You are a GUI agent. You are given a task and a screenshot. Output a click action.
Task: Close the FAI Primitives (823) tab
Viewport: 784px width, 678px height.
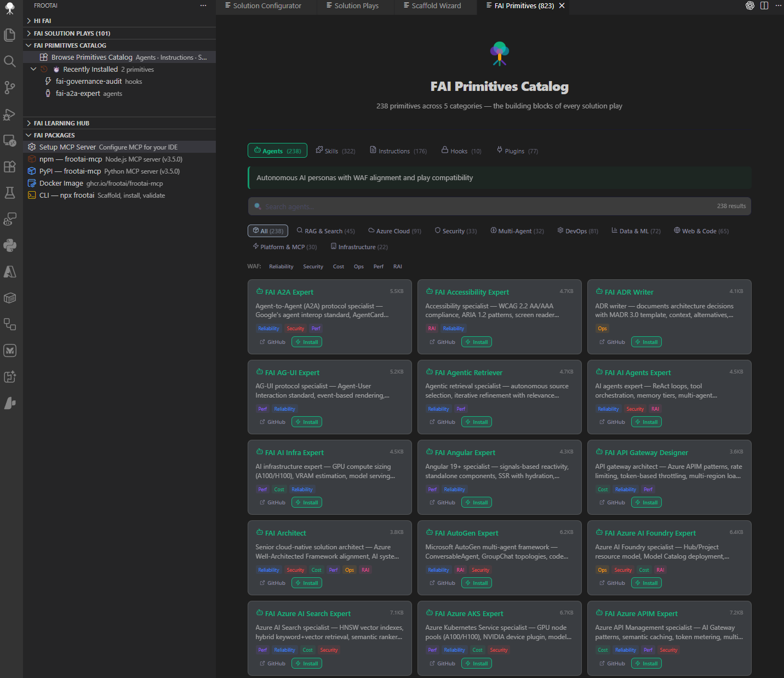562,5
